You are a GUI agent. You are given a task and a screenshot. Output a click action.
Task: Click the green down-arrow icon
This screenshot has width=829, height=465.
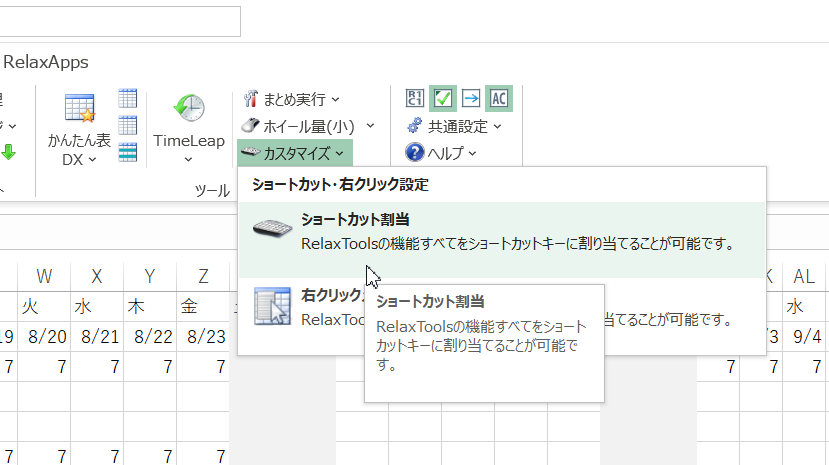8,153
